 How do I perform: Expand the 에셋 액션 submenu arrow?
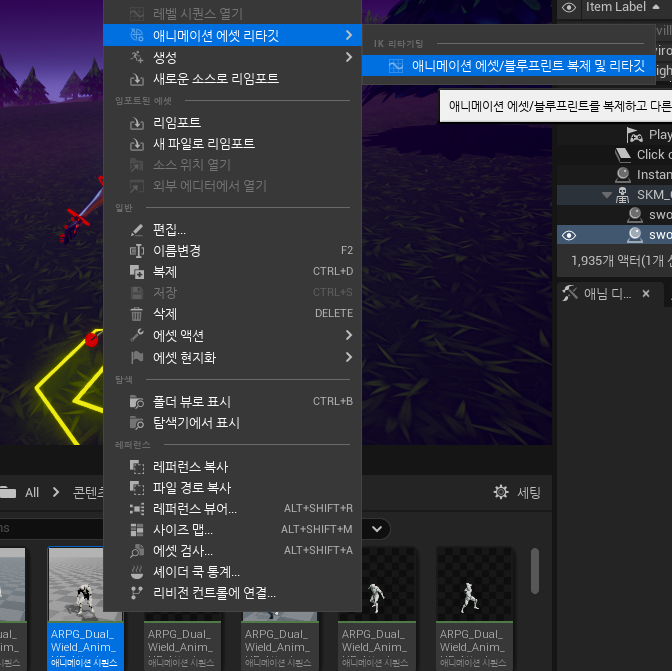(349, 335)
